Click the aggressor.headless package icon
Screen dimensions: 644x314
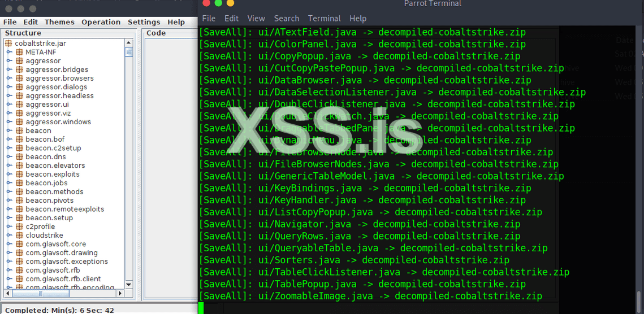19,95
